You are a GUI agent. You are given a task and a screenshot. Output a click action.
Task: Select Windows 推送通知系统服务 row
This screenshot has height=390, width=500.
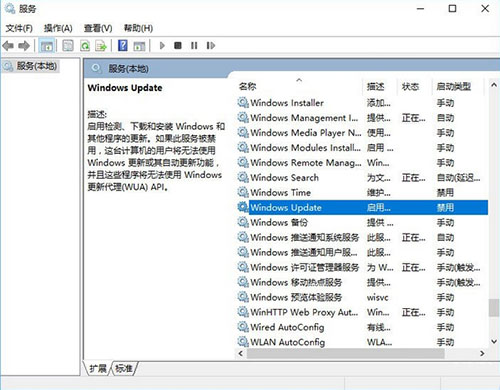point(362,237)
